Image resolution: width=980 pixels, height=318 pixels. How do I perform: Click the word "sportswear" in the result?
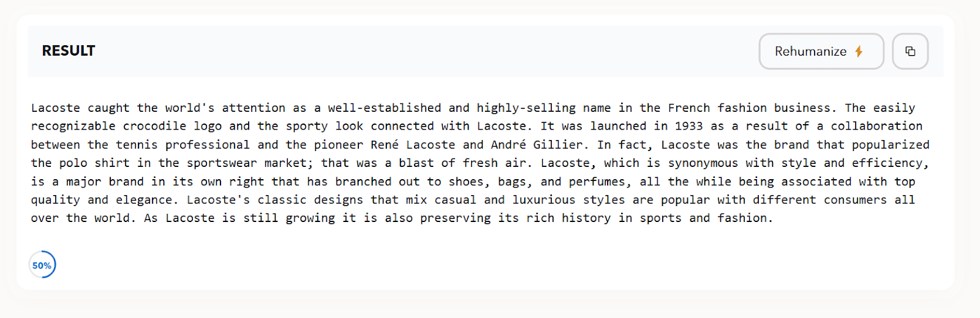tap(222, 163)
